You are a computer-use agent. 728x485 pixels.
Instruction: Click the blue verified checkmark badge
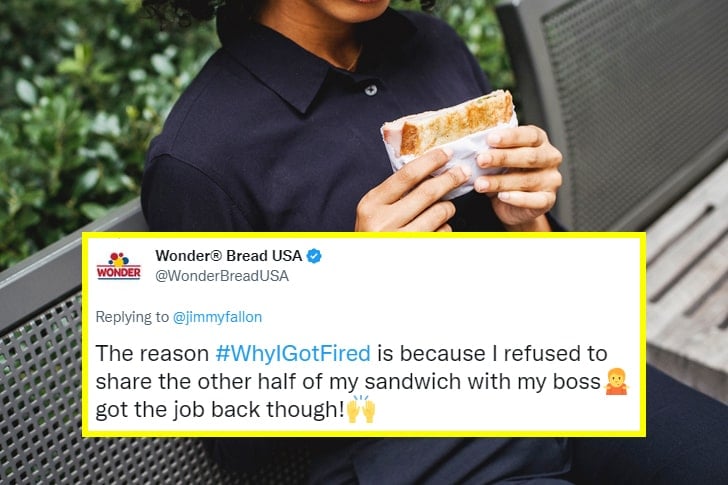[x=314, y=256]
